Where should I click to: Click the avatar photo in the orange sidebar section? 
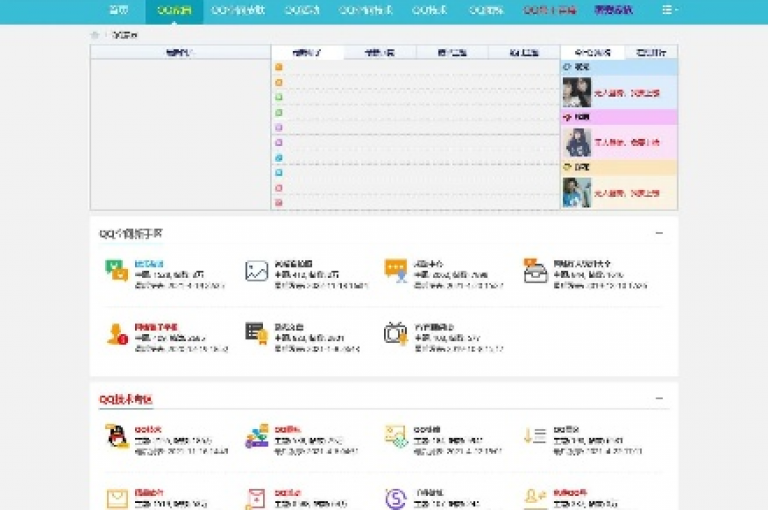point(576,193)
